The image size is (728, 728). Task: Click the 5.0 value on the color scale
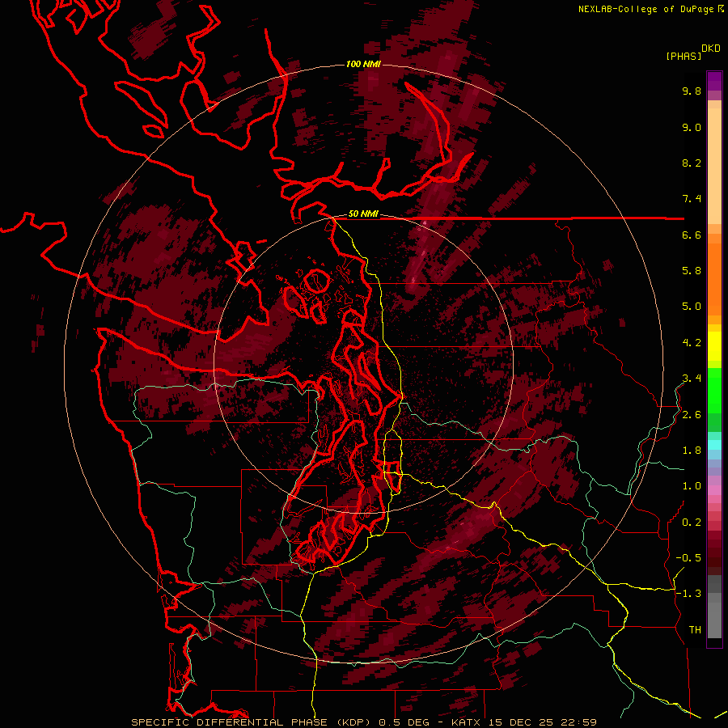coord(692,307)
